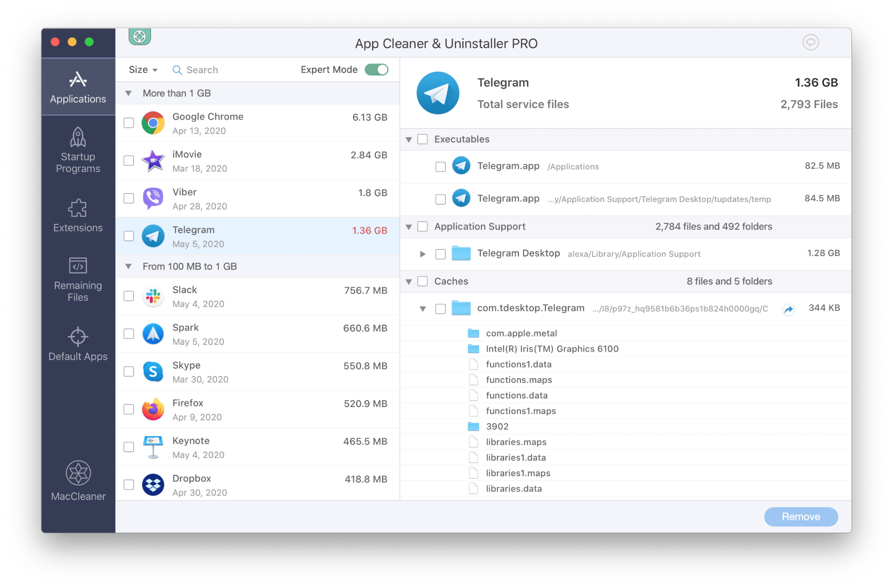893x588 pixels.
Task: Enable Application Support section checkbox
Action: pos(424,227)
